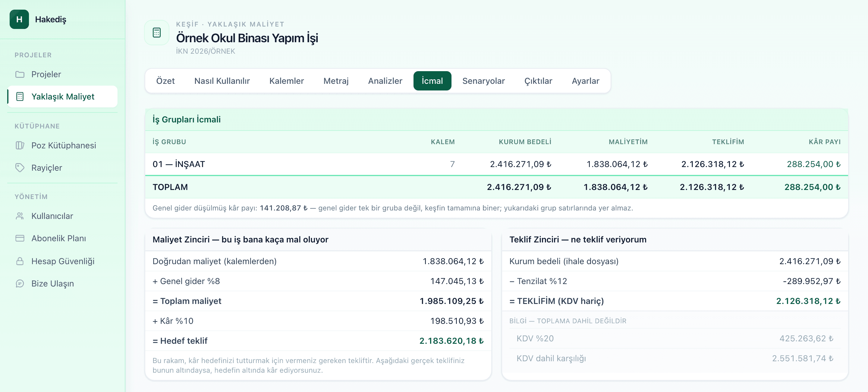Go to Rayiçler in the sidebar
The height and width of the screenshot is (392, 868).
(x=62, y=168)
